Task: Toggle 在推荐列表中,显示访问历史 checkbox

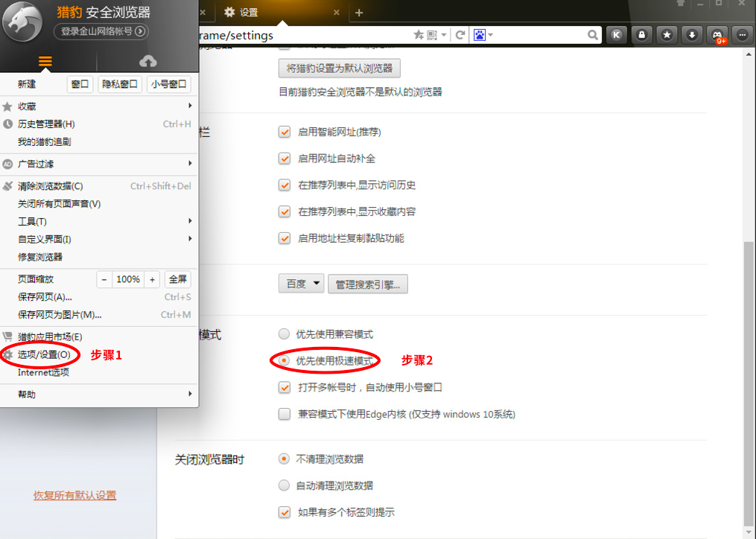Action: click(x=285, y=185)
